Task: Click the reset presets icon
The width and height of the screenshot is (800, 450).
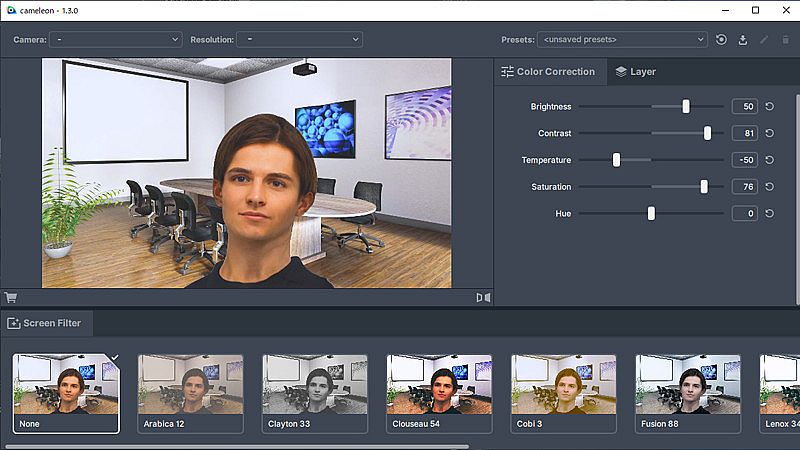Action: pos(722,40)
